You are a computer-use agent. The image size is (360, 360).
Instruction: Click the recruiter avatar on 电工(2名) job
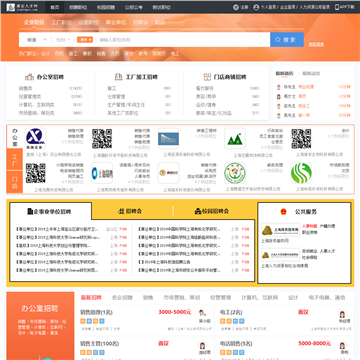[342, 314]
